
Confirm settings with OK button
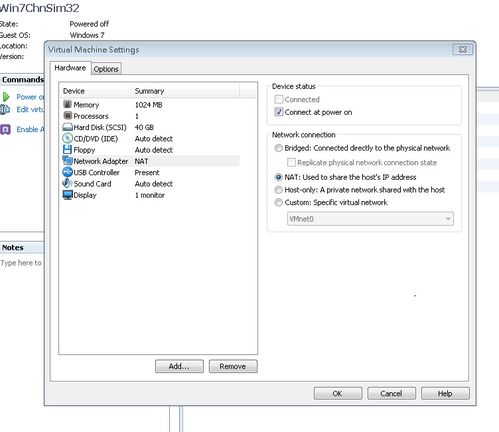click(x=338, y=393)
